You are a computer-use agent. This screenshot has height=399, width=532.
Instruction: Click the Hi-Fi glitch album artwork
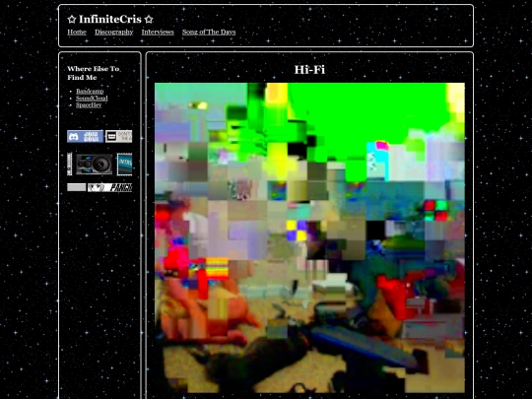(x=309, y=237)
